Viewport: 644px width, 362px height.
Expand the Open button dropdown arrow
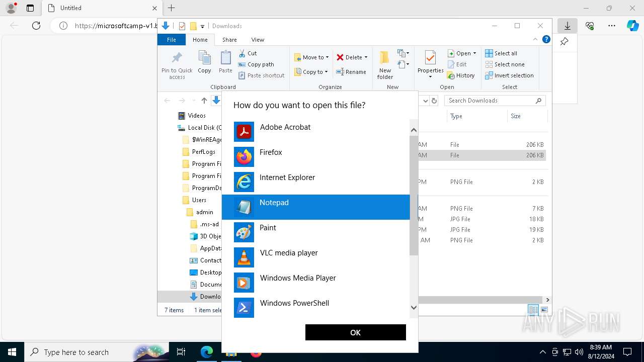click(x=474, y=53)
